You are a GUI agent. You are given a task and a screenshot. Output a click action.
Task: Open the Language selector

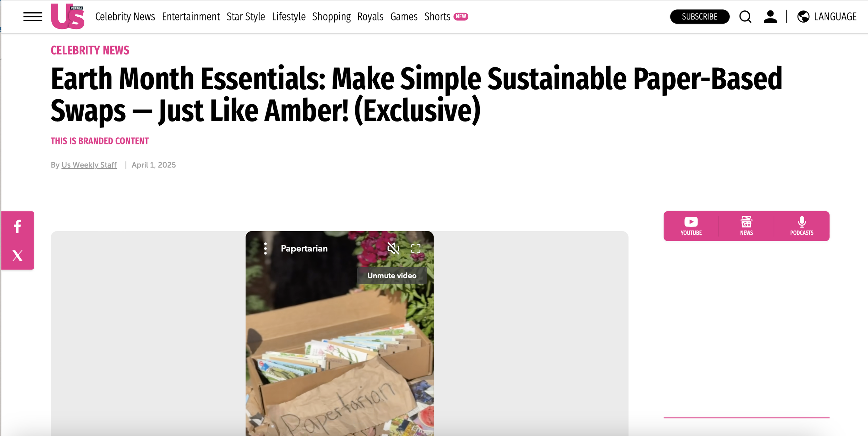[x=827, y=17]
